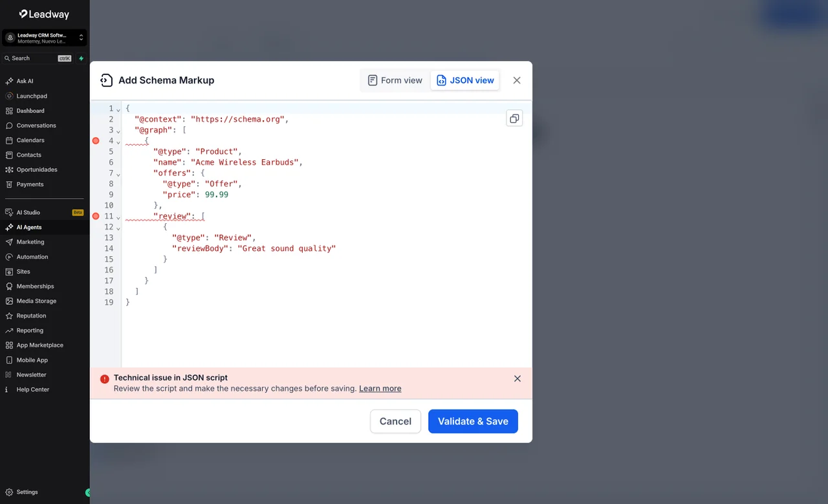Viewport: 828px width, 504px height.
Task: Click the Help Center info icon
Action: pyautogui.click(x=7, y=389)
